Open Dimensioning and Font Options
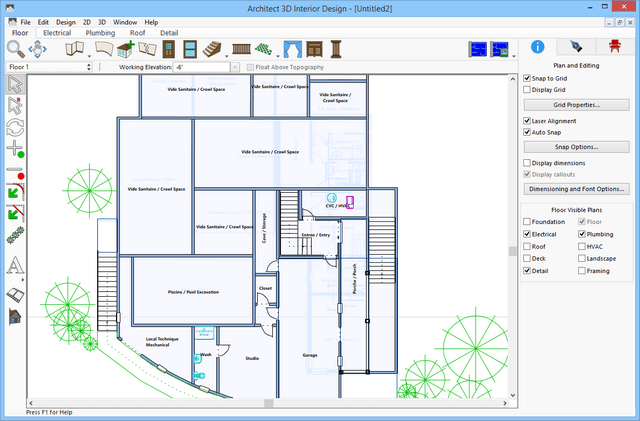This screenshot has width=640, height=421. click(576, 188)
